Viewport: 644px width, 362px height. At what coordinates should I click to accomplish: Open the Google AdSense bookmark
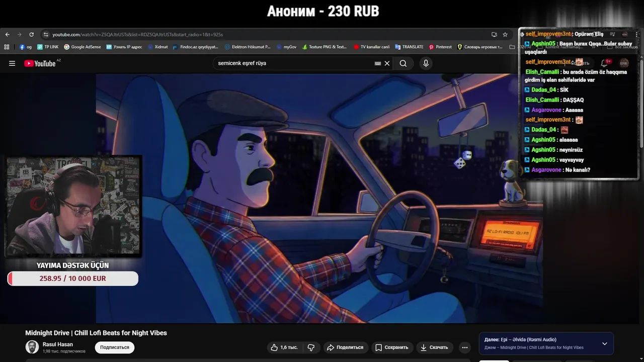point(83,47)
